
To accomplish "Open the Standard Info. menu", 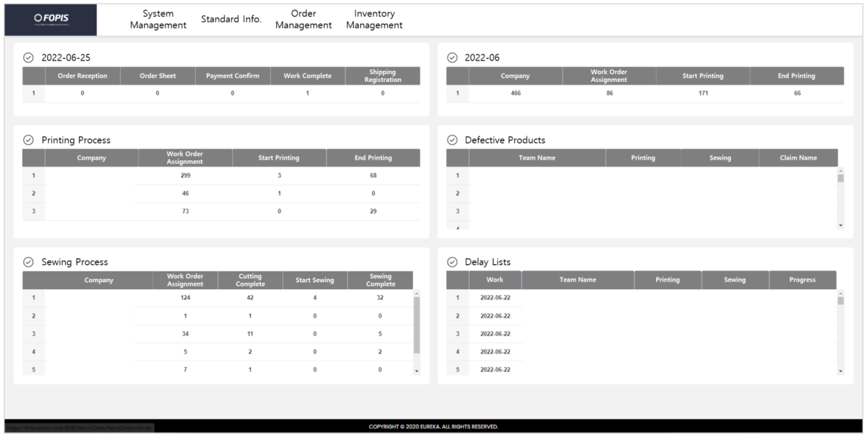I will pyautogui.click(x=231, y=19).
